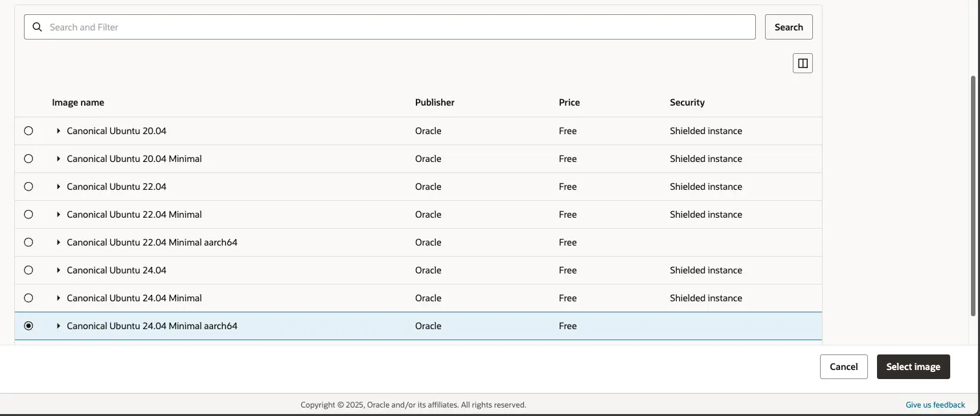Click the Search button
This screenshot has width=980, height=416.
[x=788, y=27]
